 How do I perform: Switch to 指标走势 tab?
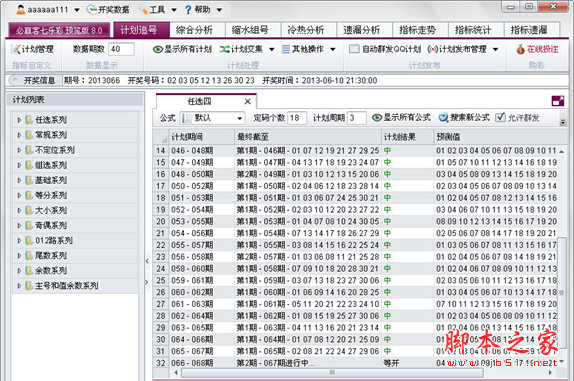[x=420, y=30]
